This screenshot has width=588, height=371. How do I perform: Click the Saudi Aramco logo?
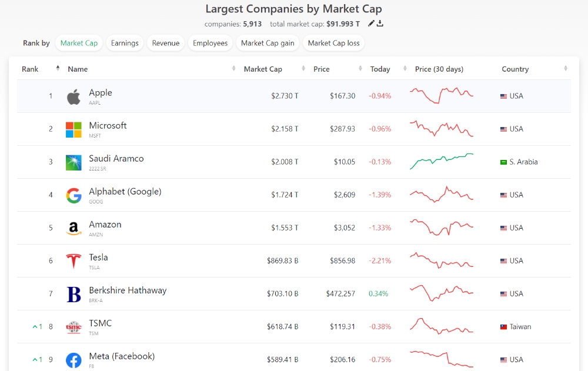[x=73, y=162]
